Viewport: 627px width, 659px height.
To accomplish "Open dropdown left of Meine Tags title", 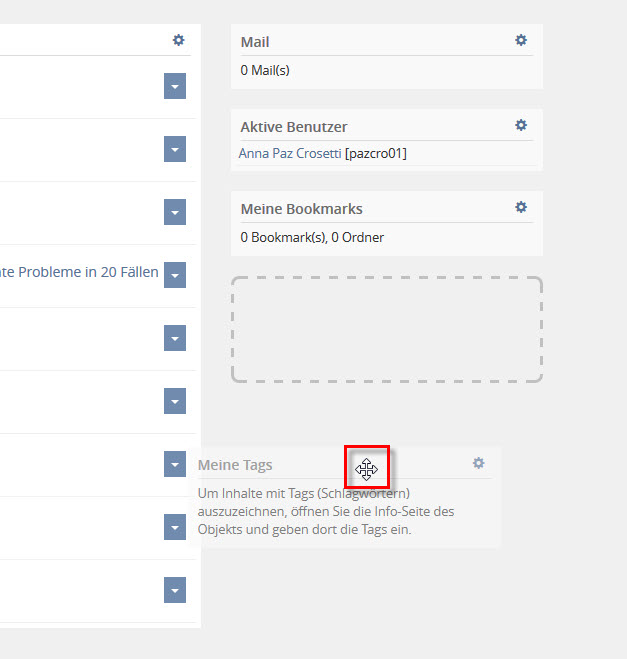I will [x=175, y=464].
